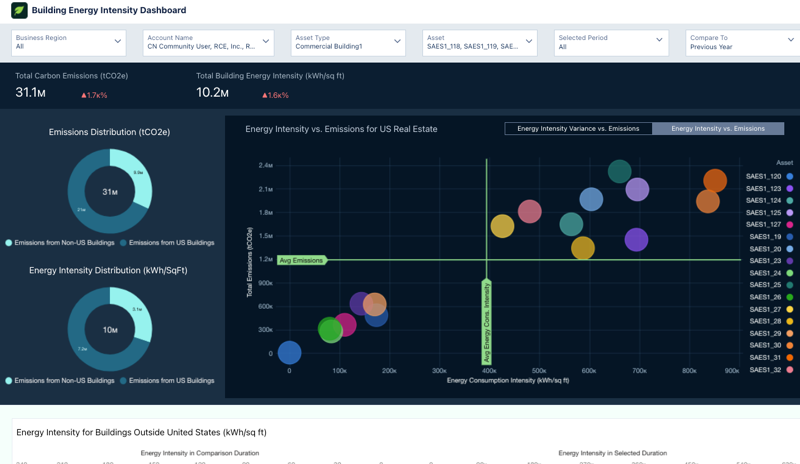Open the Business Region filter dropdown
The width and height of the screenshot is (800, 464).
click(x=69, y=42)
